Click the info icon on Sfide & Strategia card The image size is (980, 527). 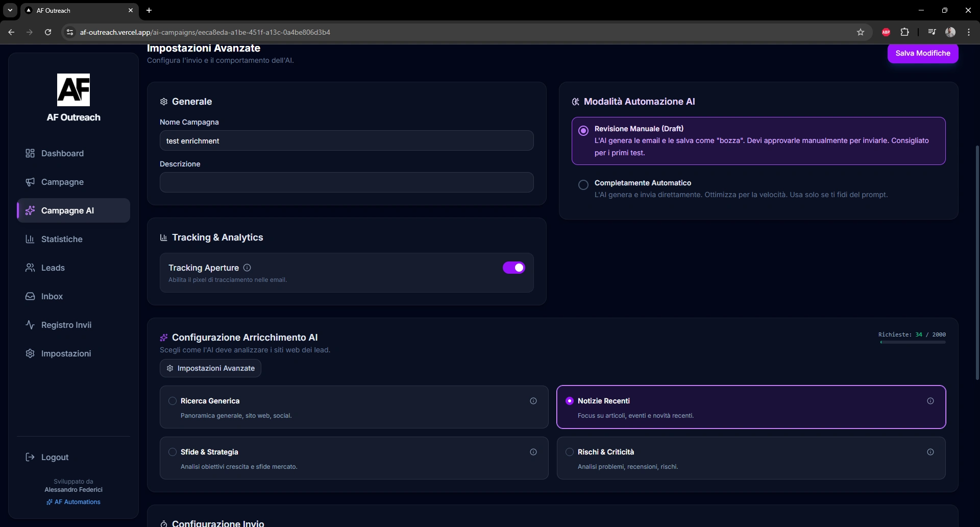533,452
